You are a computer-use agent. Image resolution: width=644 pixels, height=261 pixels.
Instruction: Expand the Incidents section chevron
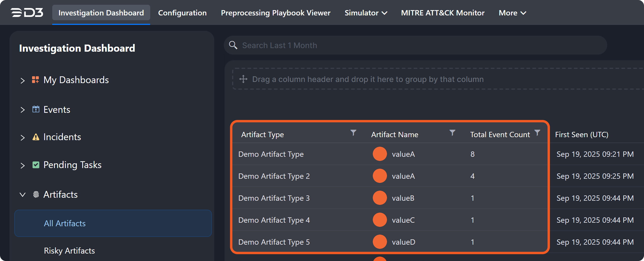click(x=23, y=137)
